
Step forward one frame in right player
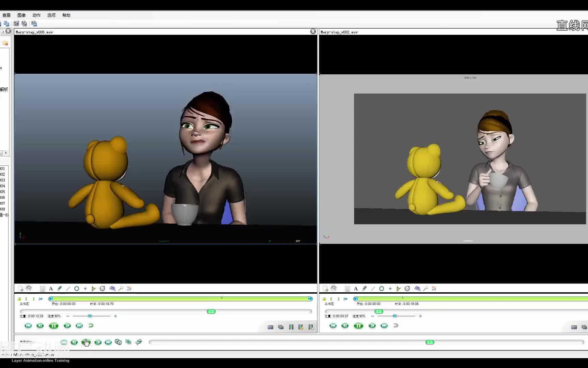(x=372, y=326)
